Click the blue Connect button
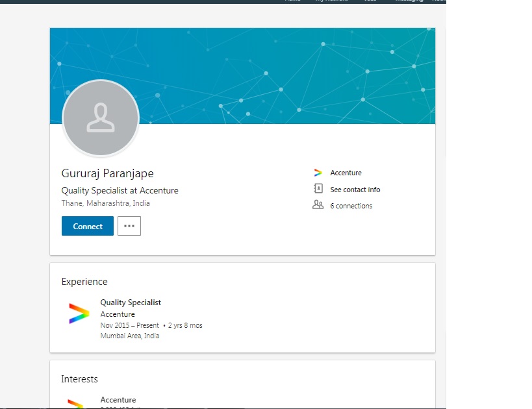The width and height of the screenshot is (532, 409). [x=88, y=226]
